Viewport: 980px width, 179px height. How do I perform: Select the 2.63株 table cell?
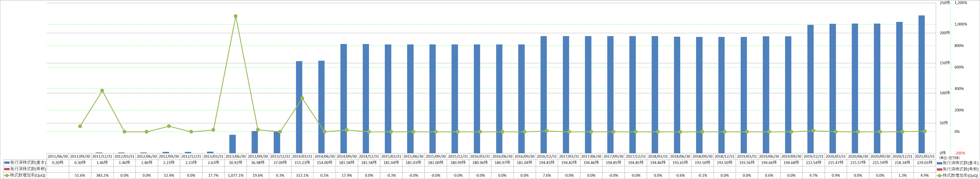(213, 163)
